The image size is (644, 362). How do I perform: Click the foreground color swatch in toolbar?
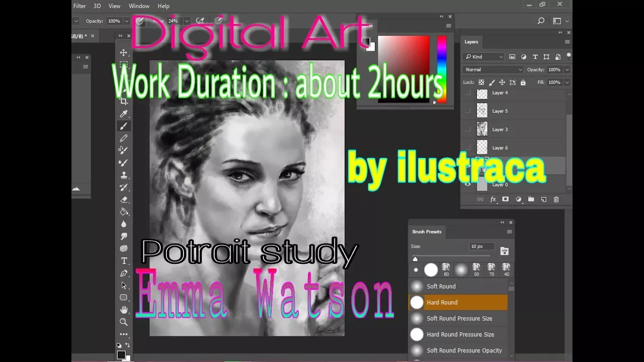[121, 355]
